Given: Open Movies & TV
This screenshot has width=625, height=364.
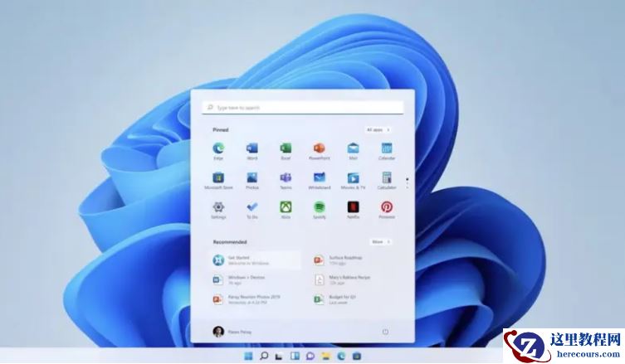Looking at the screenshot, I should pos(353,181).
